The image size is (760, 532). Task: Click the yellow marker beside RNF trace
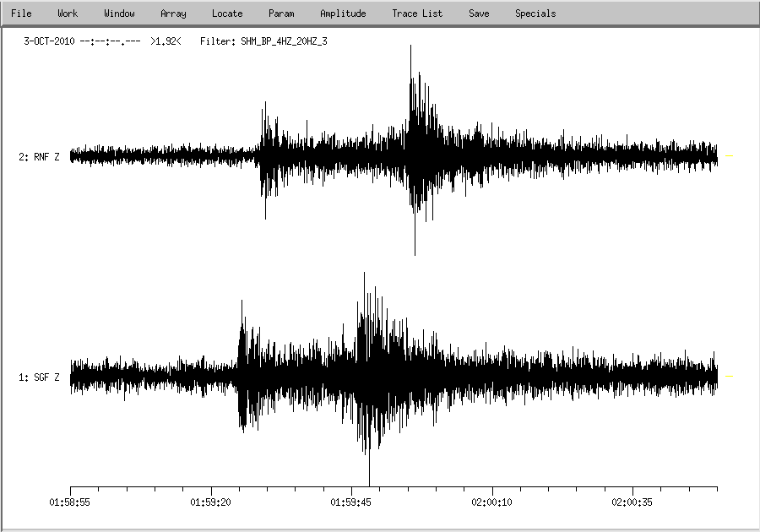pyautogui.click(x=730, y=156)
